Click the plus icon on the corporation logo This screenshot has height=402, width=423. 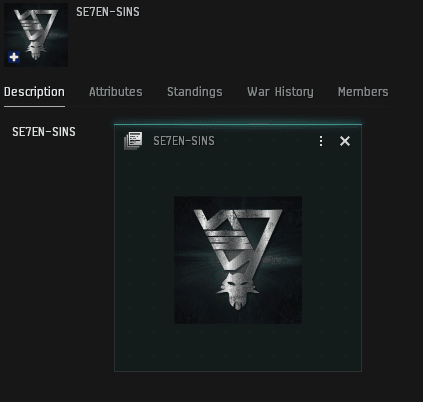pos(14,57)
